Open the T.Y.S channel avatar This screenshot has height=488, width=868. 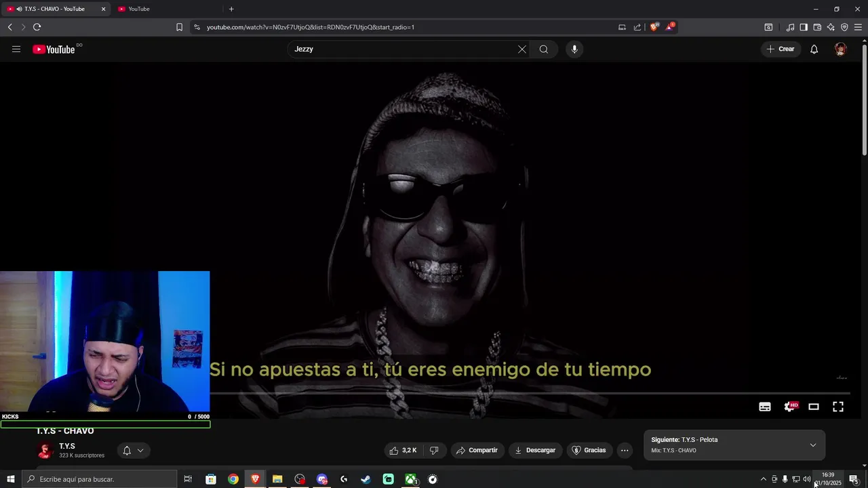tap(45, 451)
